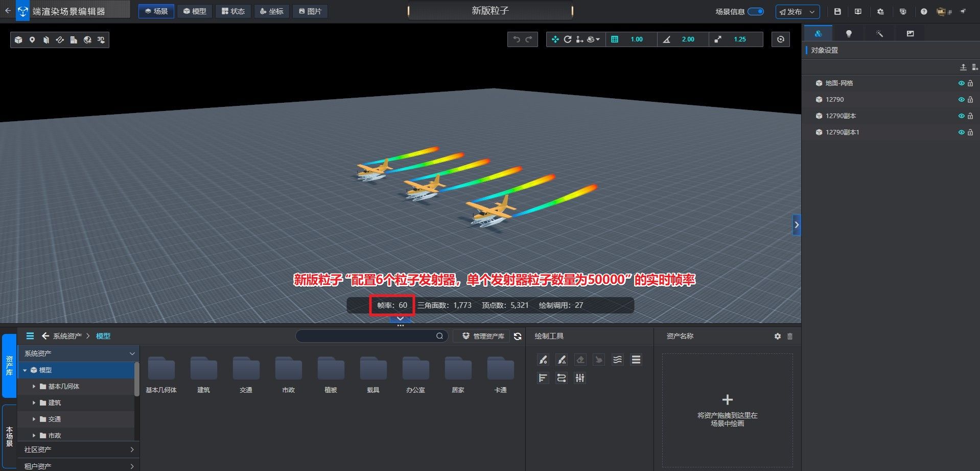The width and height of the screenshot is (980, 471).
Task: Collapse the right panel with the arrow handle
Action: 797,225
